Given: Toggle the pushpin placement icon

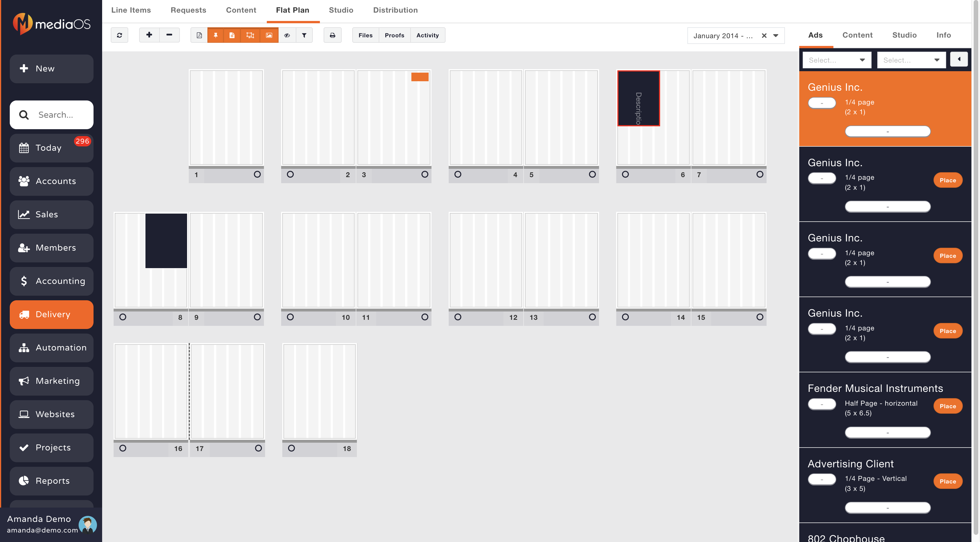Looking at the screenshot, I should tap(216, 35).
